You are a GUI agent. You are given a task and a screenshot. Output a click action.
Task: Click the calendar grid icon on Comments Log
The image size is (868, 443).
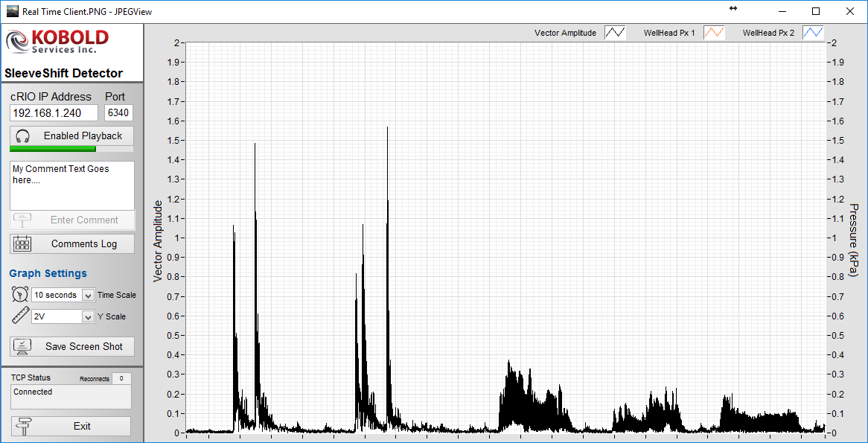pyautogui.click(x=22, y=243)
